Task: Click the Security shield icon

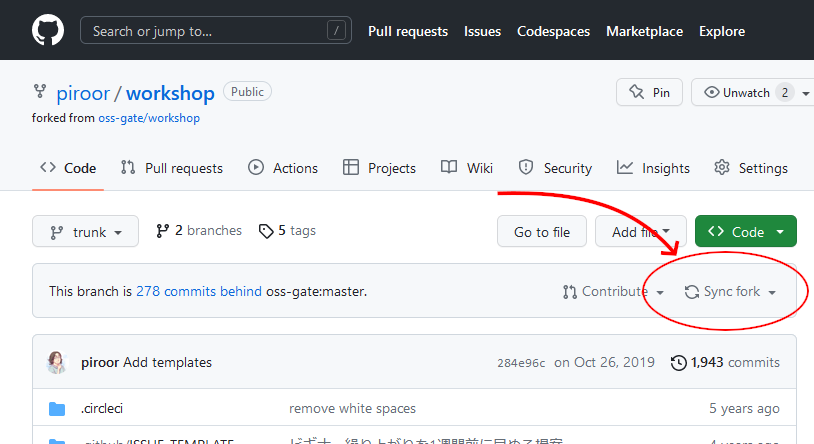Action: tap(526, 167)
